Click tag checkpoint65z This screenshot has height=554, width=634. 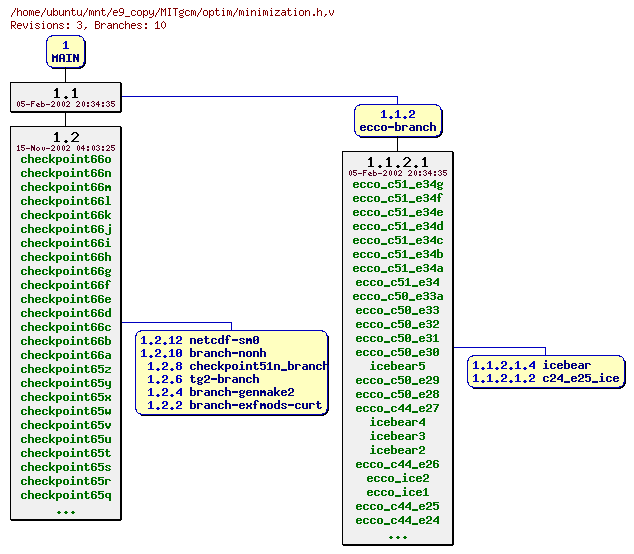pos(66,369)
